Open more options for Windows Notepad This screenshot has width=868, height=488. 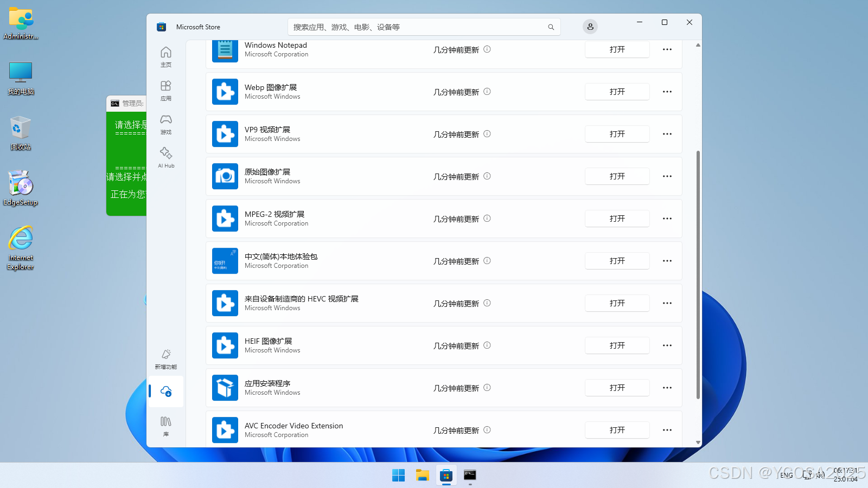coord(667,49)
